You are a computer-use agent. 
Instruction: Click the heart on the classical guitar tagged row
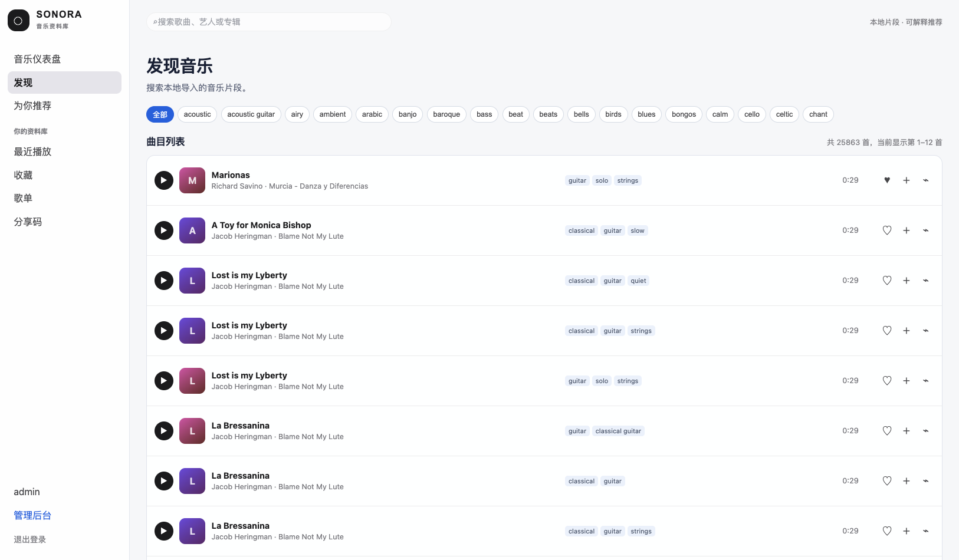coord(887,431)
